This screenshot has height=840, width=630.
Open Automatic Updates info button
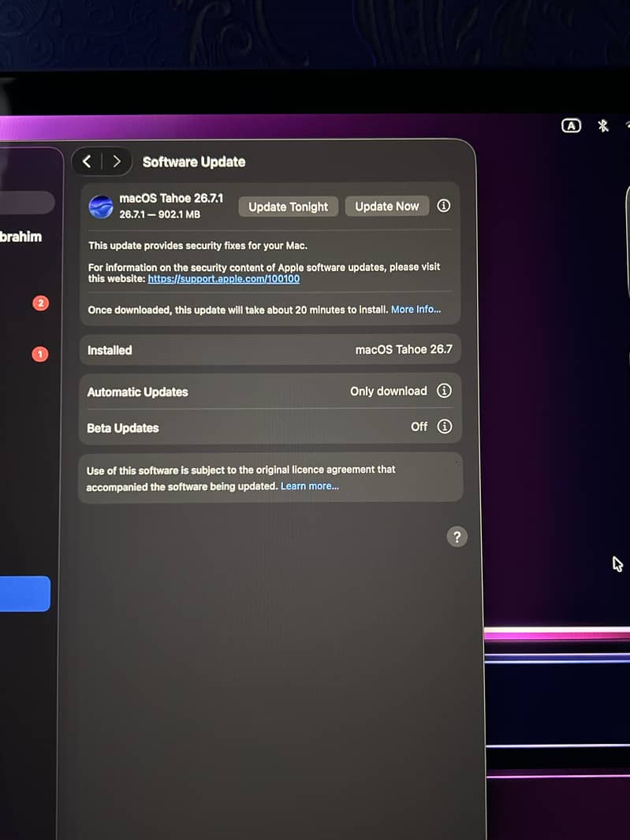tap(444, 391)
